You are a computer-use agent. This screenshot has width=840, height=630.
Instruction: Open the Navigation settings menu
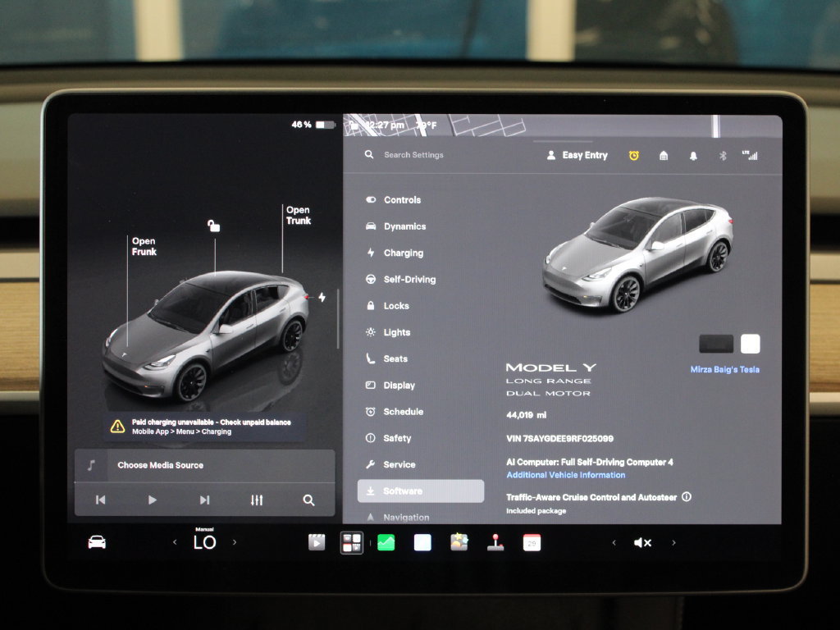398,518
